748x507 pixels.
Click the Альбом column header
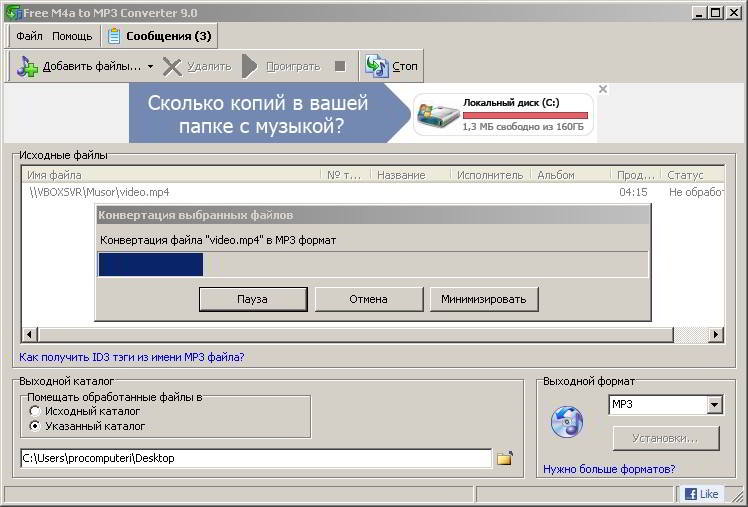click(571, 175)
